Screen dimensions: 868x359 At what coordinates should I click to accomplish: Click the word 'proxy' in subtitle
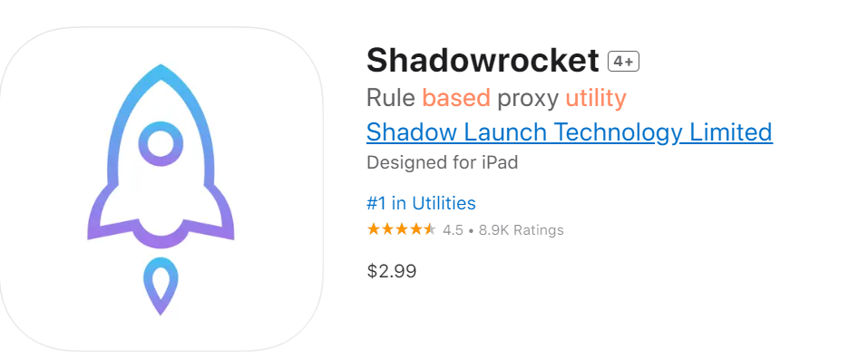[528, 99]
